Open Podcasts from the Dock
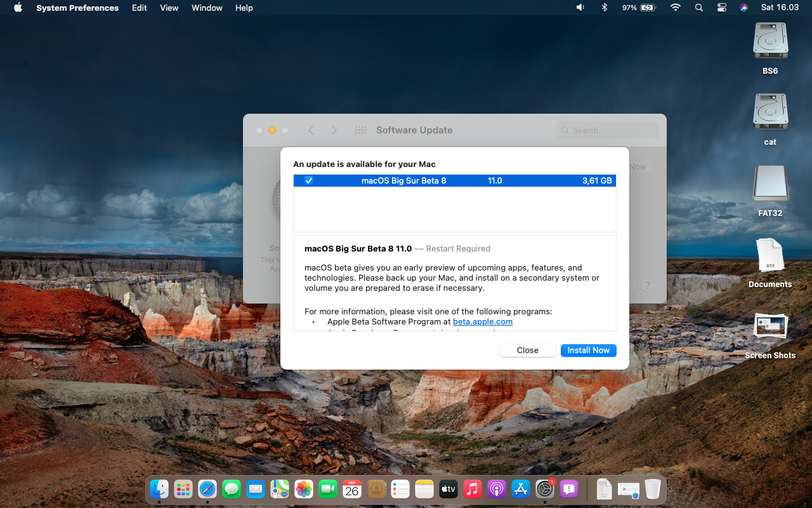Screen dimensions: 812x508 pyautogui.click(x=497, y=489)
